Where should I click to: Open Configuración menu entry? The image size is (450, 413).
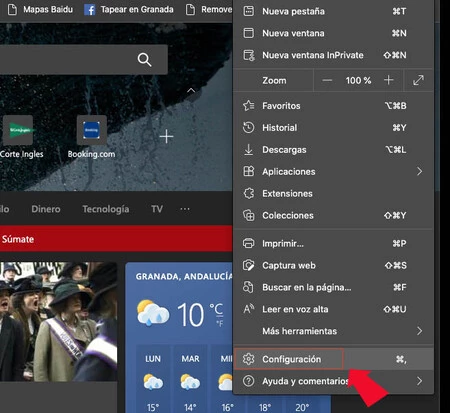coord(333,359)
